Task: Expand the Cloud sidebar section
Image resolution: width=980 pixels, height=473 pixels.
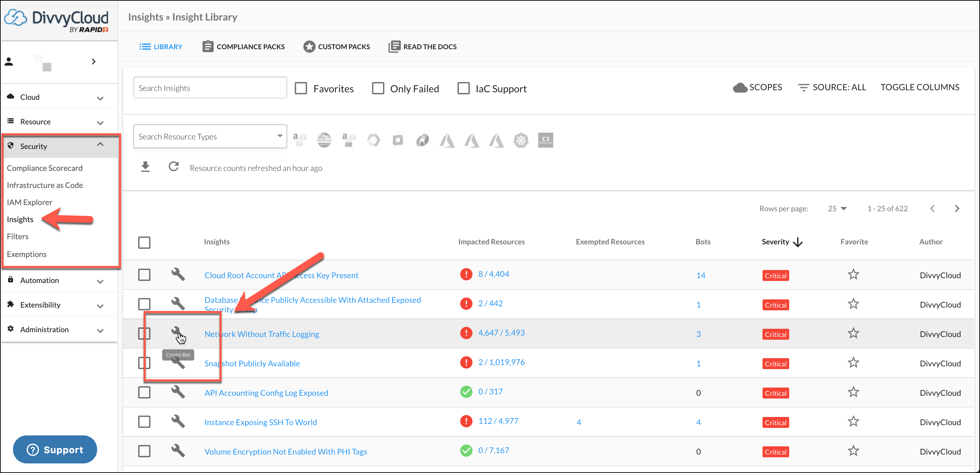Action: [59, 97]
